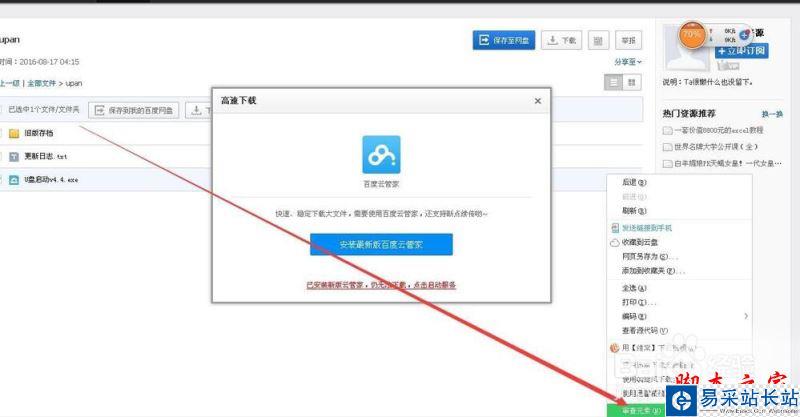The height and width of the screenshot is (417, 800).
Task: Click the cloud icon beside 收藏到云盘
Action: pos(615,242)
